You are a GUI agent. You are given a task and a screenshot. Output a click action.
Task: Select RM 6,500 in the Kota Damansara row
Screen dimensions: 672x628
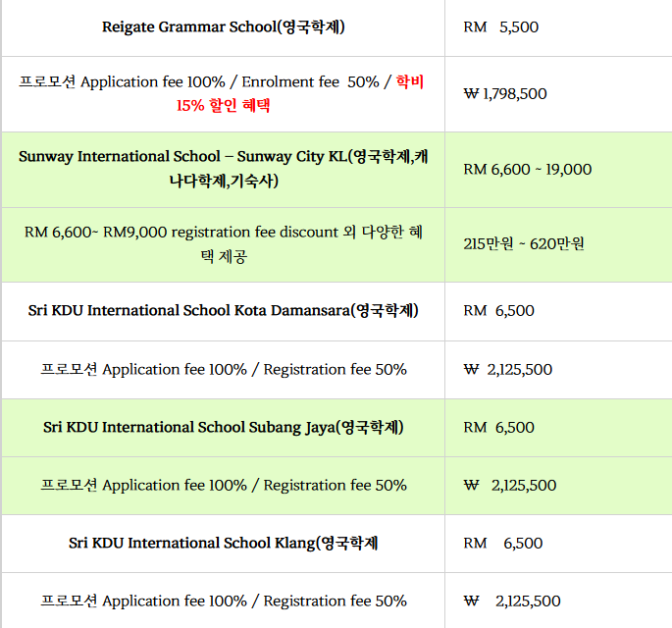[498, 311]
